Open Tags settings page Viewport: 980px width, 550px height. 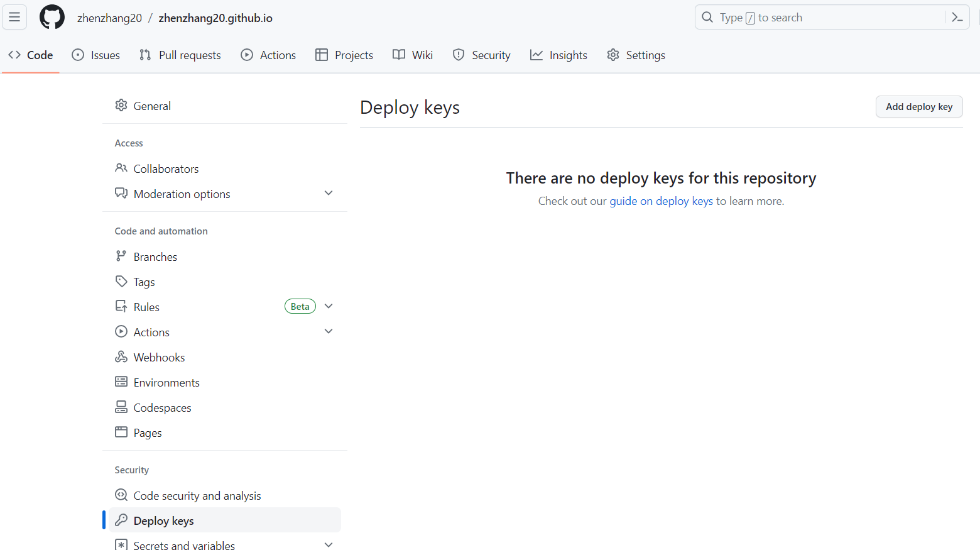(x=225, y=282)
